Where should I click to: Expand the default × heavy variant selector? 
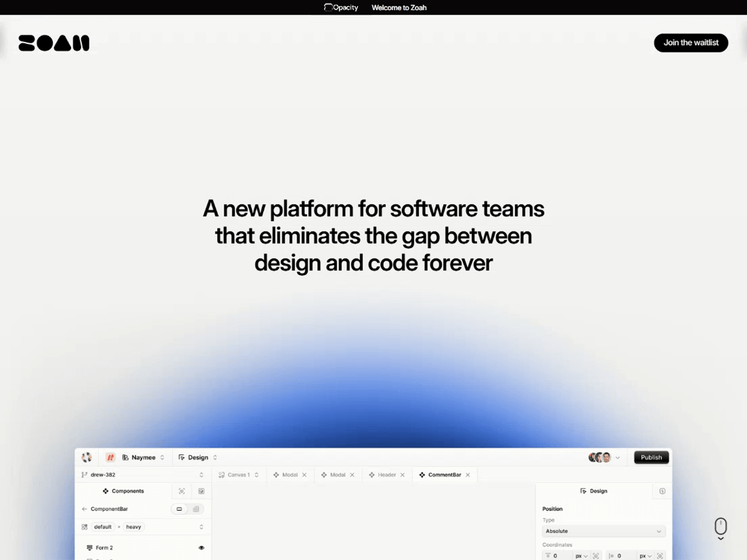[x=201, y=527]
